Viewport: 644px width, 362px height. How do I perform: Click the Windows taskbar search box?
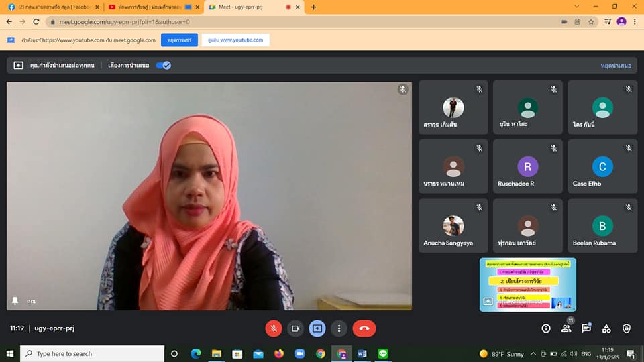pos(93,353)
